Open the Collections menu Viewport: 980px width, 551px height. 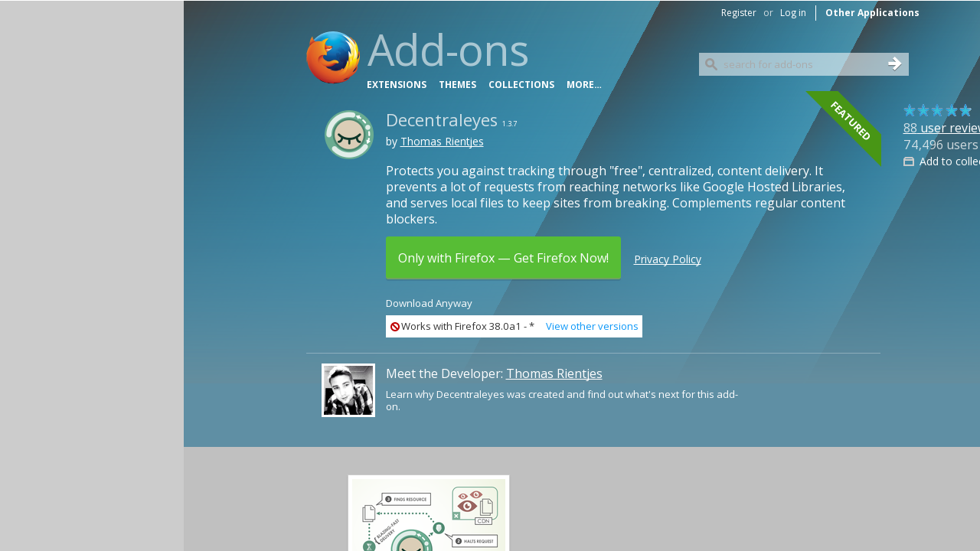click(521, 85)
